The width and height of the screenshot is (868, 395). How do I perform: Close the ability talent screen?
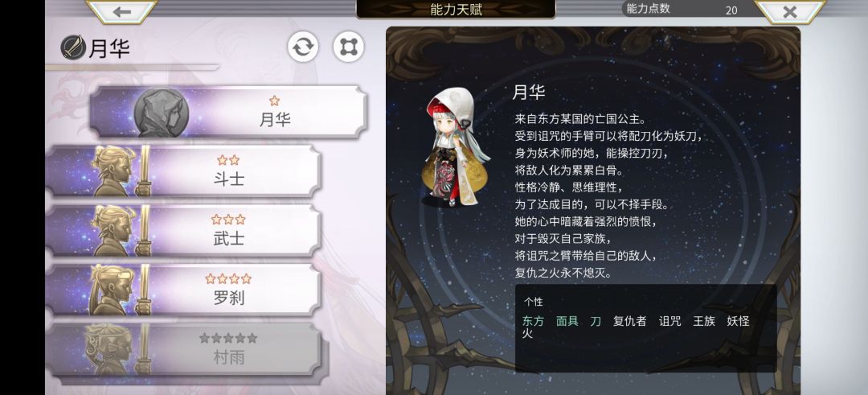(x=789, y=11)
